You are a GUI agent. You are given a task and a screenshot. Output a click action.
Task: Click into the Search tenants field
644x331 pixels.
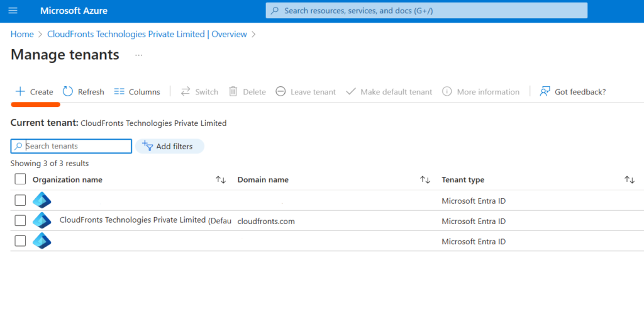(x=71, y=146)
